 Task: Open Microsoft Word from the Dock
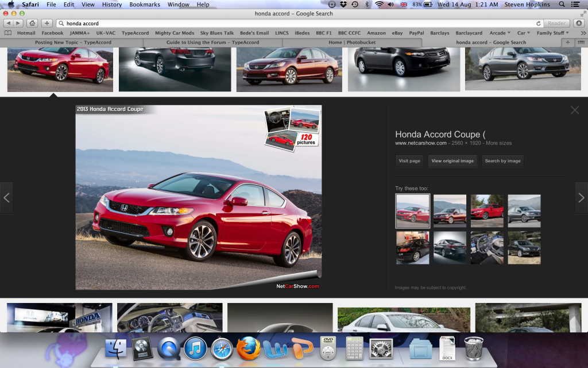[274, 349]
